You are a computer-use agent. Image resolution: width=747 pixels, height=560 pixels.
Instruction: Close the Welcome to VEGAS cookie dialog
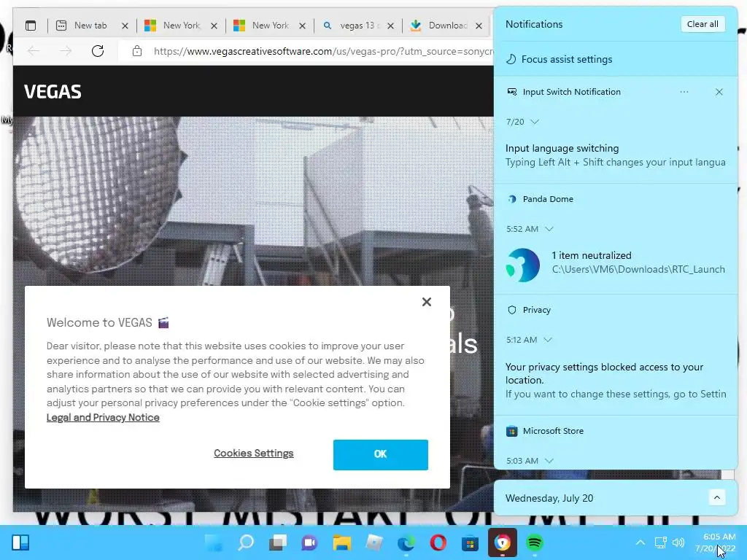coord(426,301)
